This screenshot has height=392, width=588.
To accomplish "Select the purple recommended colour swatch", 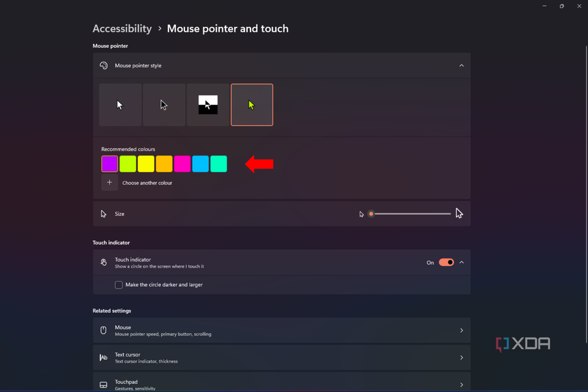I will click(109, 164).
